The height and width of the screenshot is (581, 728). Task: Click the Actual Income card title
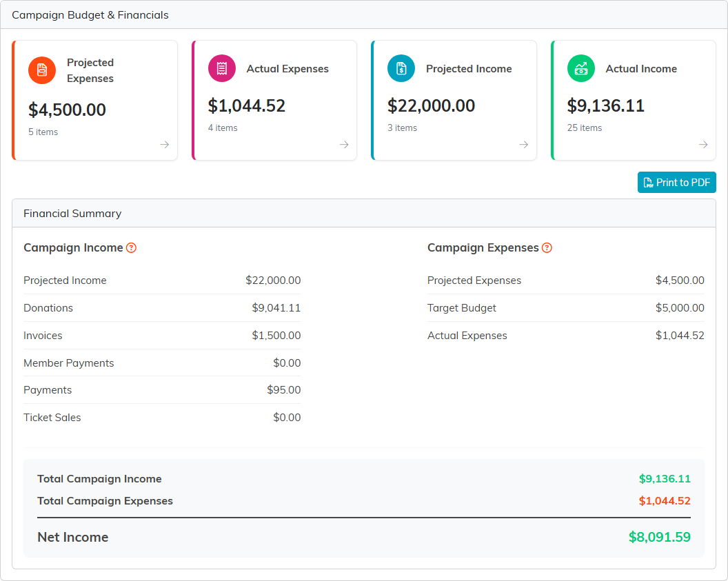coord(641,69)
